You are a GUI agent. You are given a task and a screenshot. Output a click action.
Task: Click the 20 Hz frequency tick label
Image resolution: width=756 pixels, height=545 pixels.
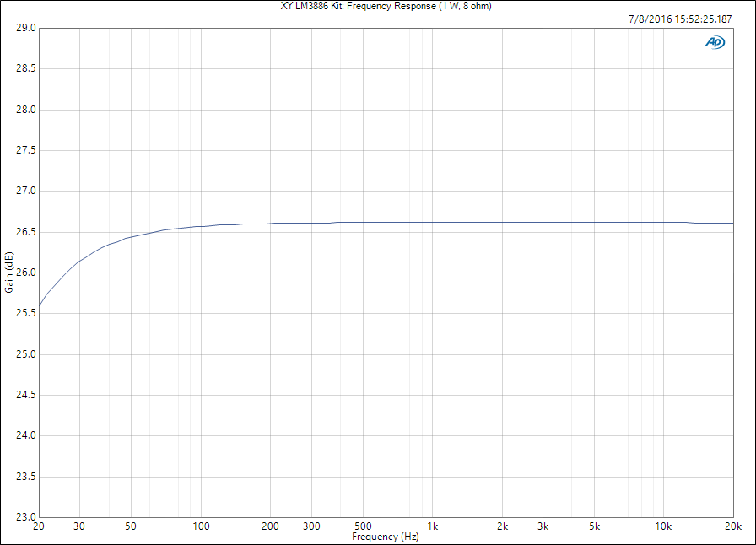(39, 526)
